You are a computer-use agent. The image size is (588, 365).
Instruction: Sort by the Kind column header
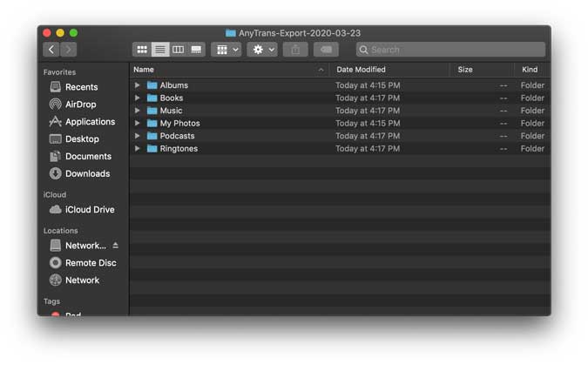pos(531,70)
